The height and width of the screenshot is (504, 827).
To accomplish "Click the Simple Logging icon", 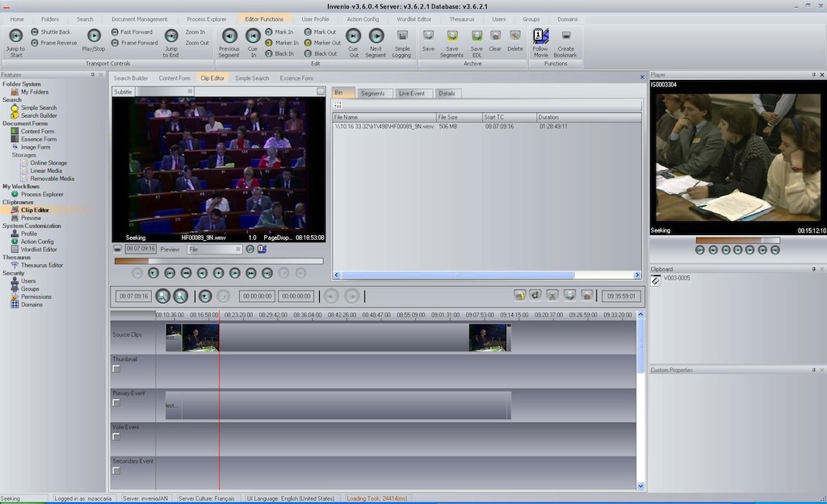I will coord(402,36).
